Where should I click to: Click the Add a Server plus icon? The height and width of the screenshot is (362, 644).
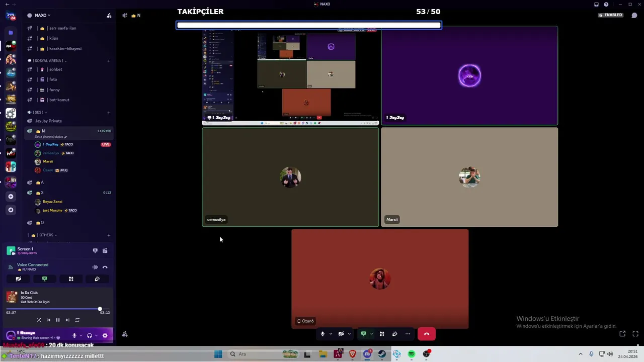11,197
